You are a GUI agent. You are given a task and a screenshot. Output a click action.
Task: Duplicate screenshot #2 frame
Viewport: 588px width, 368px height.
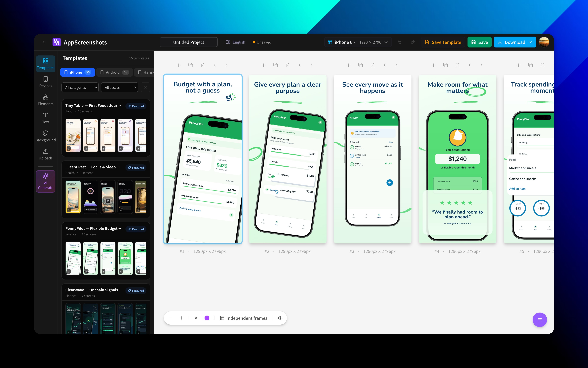[275, 65]
